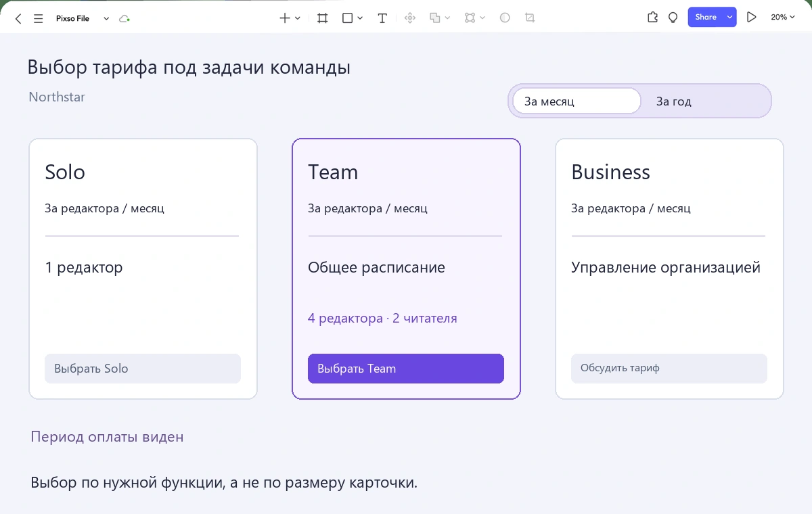Viewport: 812px width, 514px height.
Task: Click the Выбрать Solo button
Action: [143, 369]
